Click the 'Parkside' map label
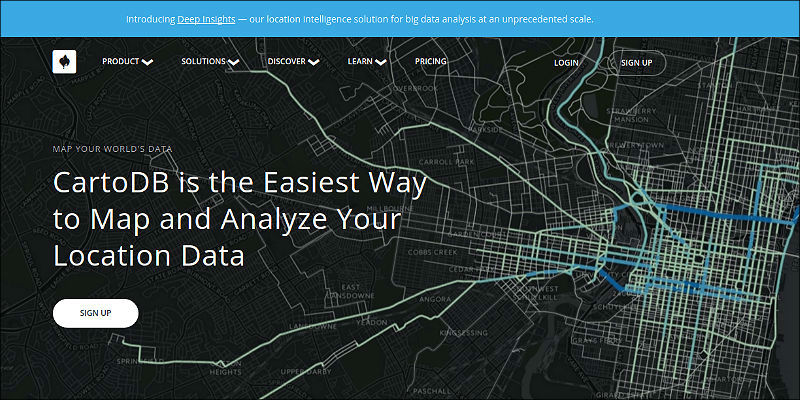 485,130
